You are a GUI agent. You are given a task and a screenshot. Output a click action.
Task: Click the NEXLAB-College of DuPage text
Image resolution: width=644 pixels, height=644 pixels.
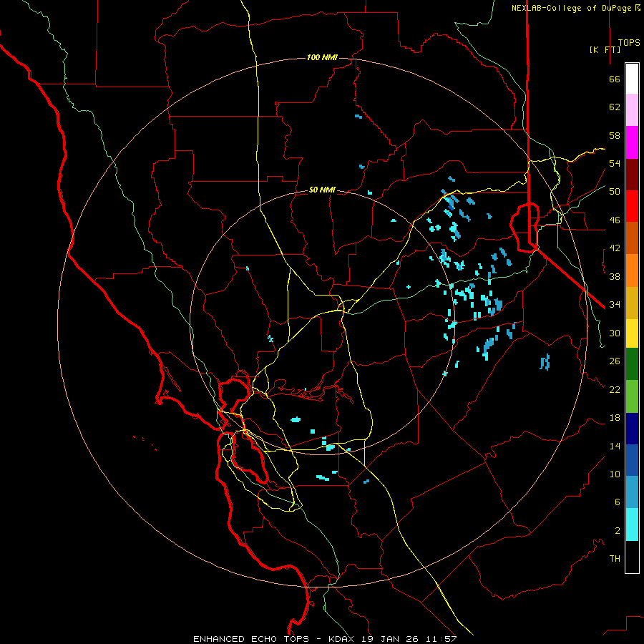tap(572, 8)
